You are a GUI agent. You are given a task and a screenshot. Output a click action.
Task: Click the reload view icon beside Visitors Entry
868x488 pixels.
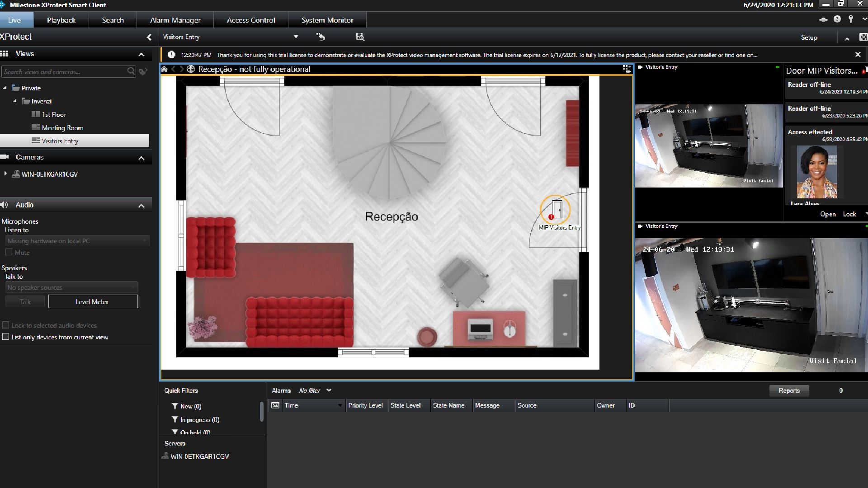click(x=321, y=37)
